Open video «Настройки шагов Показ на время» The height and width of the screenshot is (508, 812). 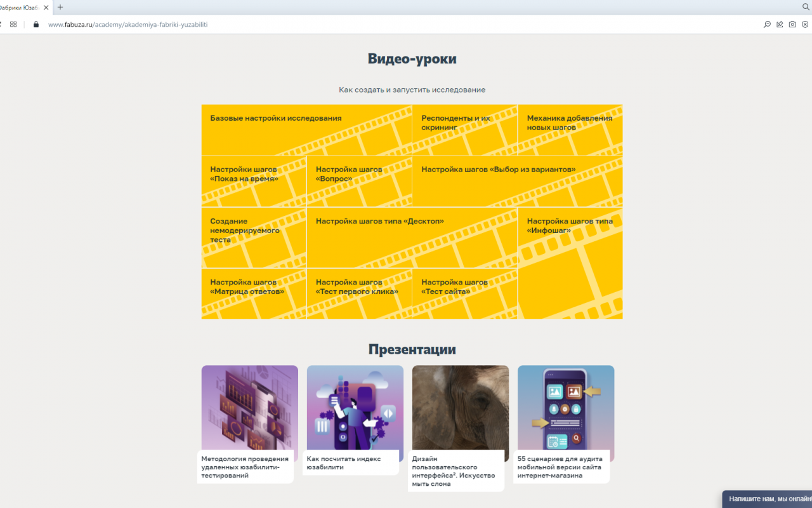point(254,182)
